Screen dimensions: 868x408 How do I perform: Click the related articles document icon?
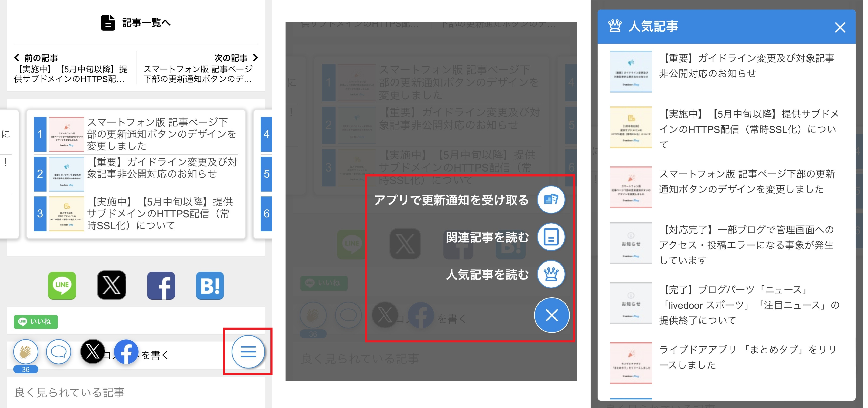pos(551,237)
